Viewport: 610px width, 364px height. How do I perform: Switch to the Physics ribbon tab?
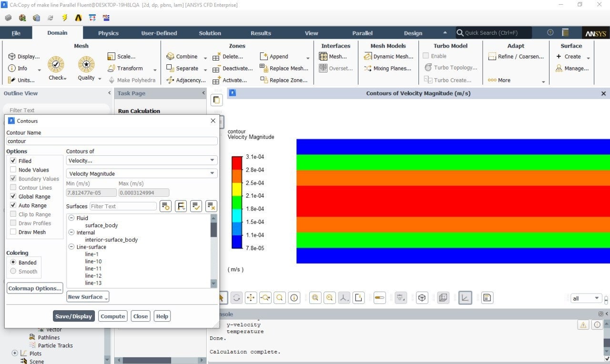(108, 33)
